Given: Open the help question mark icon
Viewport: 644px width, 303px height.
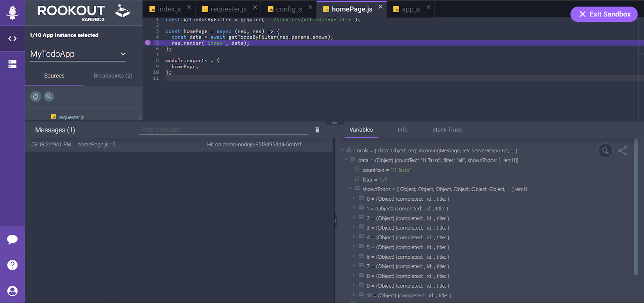Looking at the screenshot, I should click(x=12, y=265).
